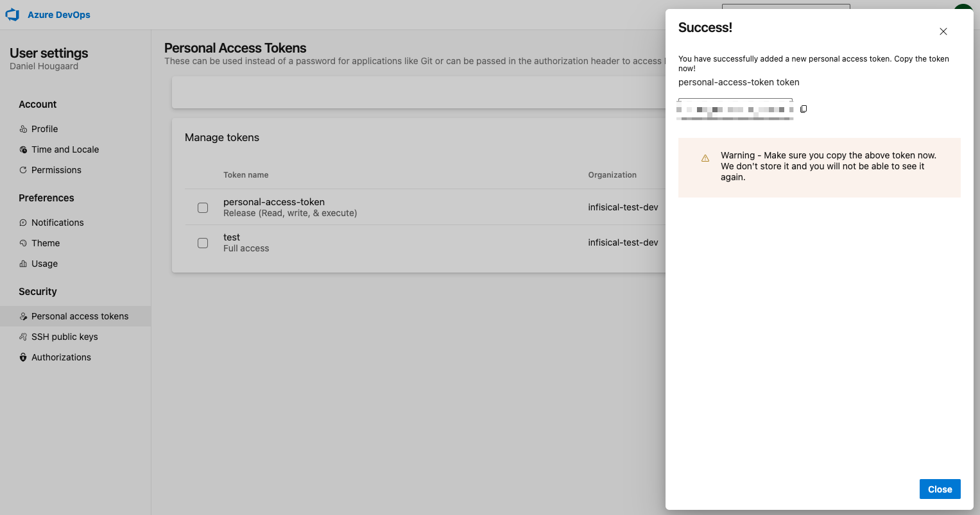The width and height of the screenshot is (980, 515).
Task: Click the Authorizations shield icon
Action: (23, 357)
